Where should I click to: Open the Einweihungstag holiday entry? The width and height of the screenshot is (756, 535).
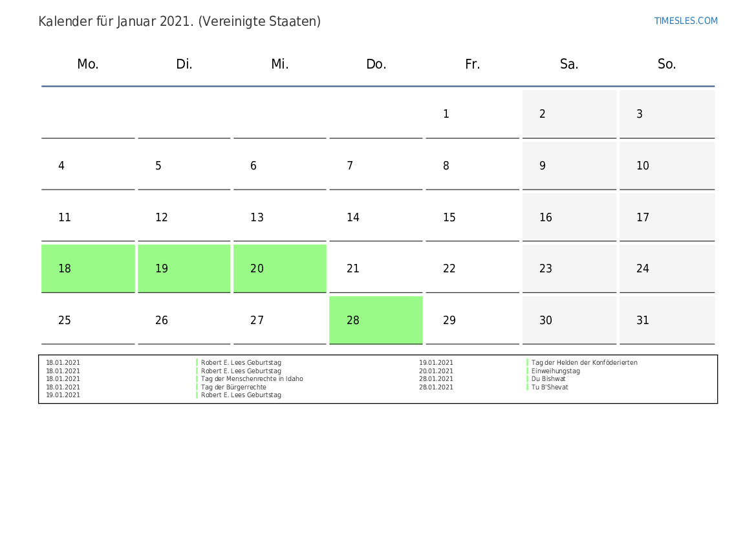point(556,371)
